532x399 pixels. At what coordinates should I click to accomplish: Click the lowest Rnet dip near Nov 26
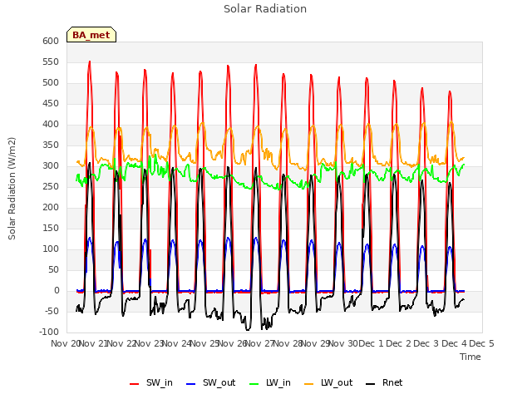pyautogui.click(x=248, y=329)
